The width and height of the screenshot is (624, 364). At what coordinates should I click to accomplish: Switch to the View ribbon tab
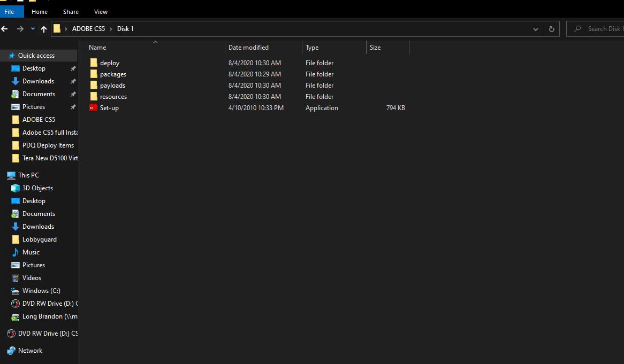[x=101, y=11]
